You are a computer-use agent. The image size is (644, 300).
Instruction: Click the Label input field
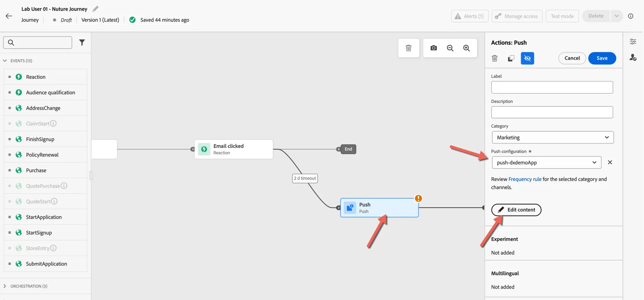(552, 87)
